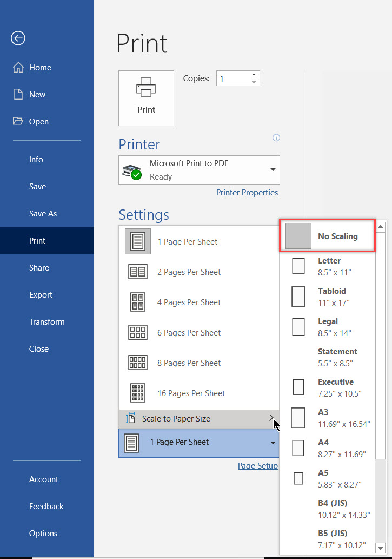Screen dimensions: 392x559
Task: Click the back arrow circle icon
Action: 18,38
